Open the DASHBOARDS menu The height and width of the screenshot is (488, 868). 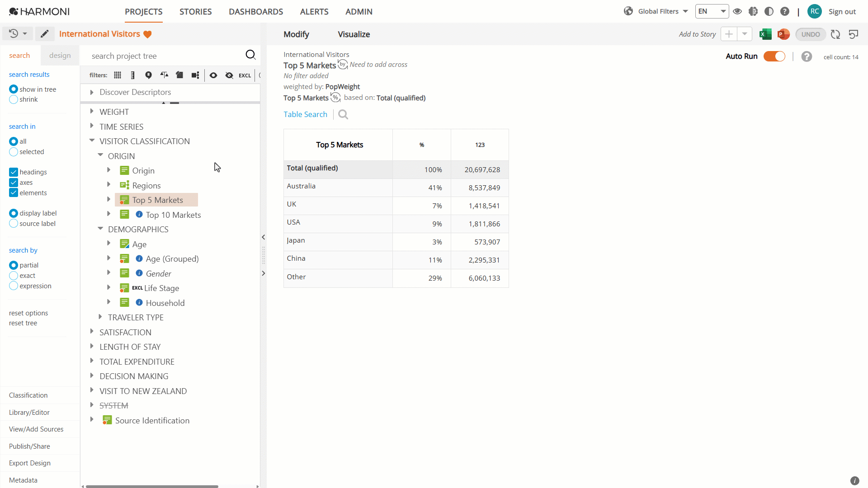pos(256,12)
